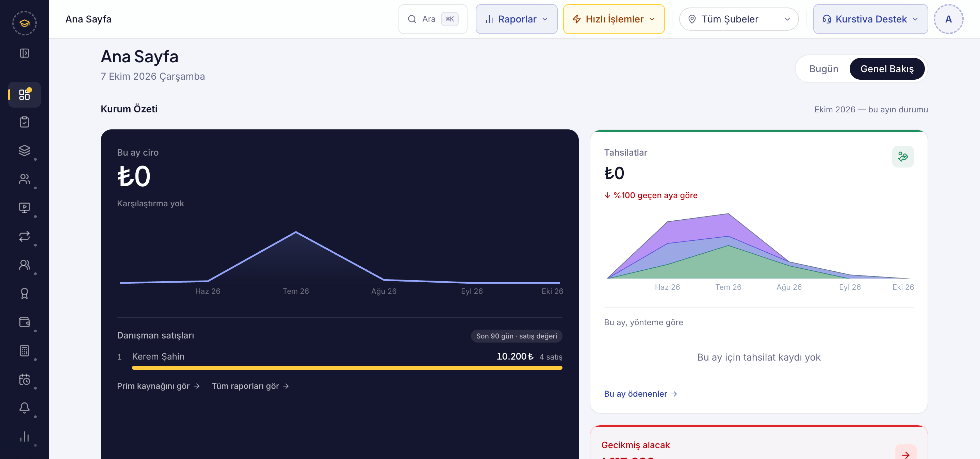Viewport: 980px width, 459px height.
Task: Click Kerem Şahin advisor row name
Action: coord(158,357)
